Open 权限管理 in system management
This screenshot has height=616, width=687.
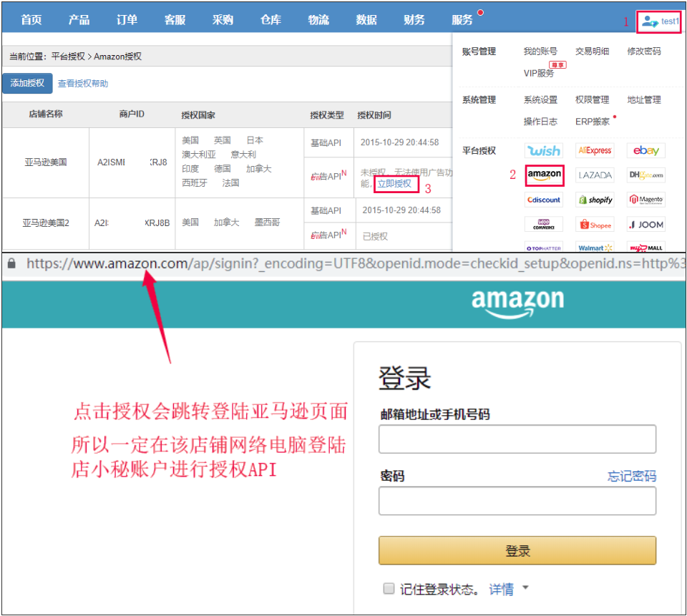[x=592, y=100]
